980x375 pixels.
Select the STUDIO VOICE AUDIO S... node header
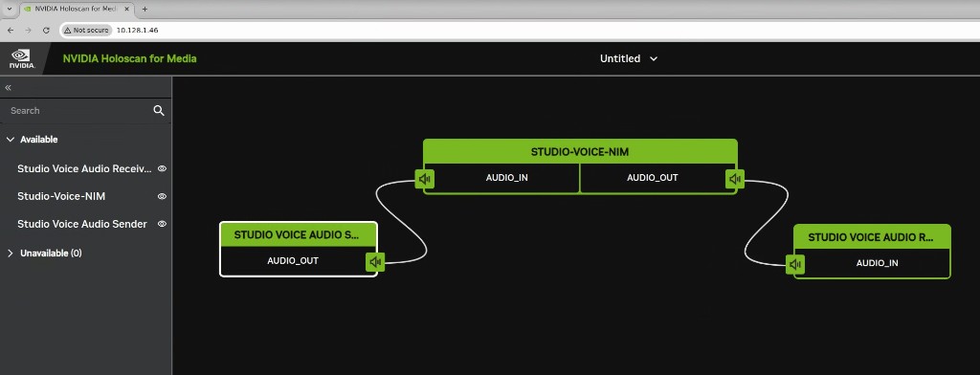299,235
